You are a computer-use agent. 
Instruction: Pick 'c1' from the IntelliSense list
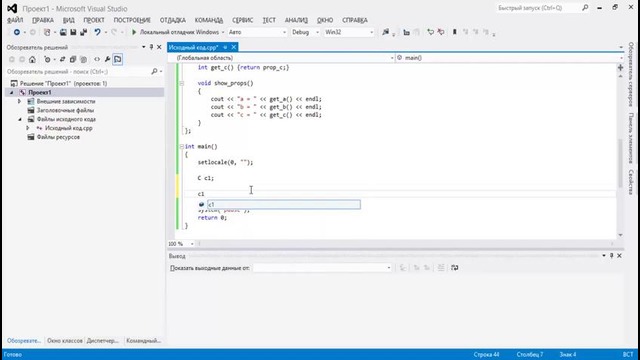point(284,204)
